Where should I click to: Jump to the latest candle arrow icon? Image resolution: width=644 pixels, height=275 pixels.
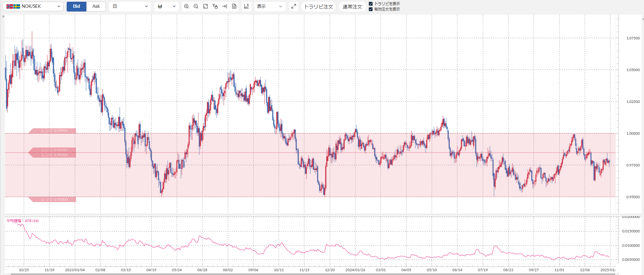tap(224, 6)
